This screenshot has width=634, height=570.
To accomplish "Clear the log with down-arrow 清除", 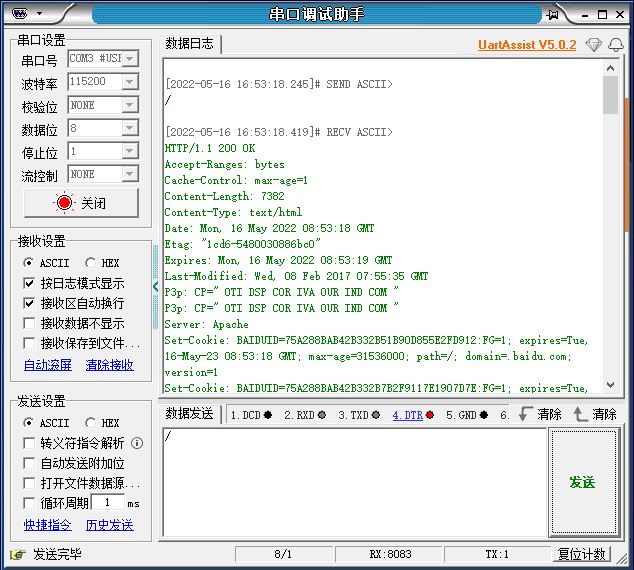I will [x=540, y=414].
